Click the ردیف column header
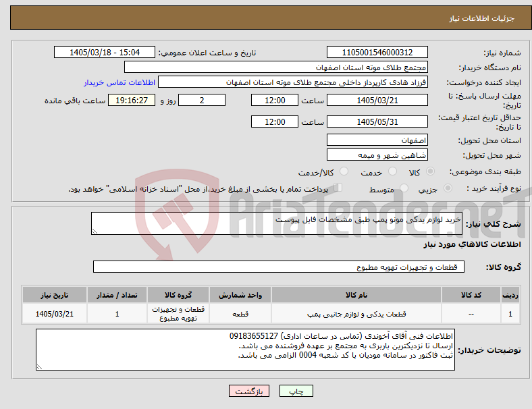Screen dimensions: 532x409 coord(510,295)
